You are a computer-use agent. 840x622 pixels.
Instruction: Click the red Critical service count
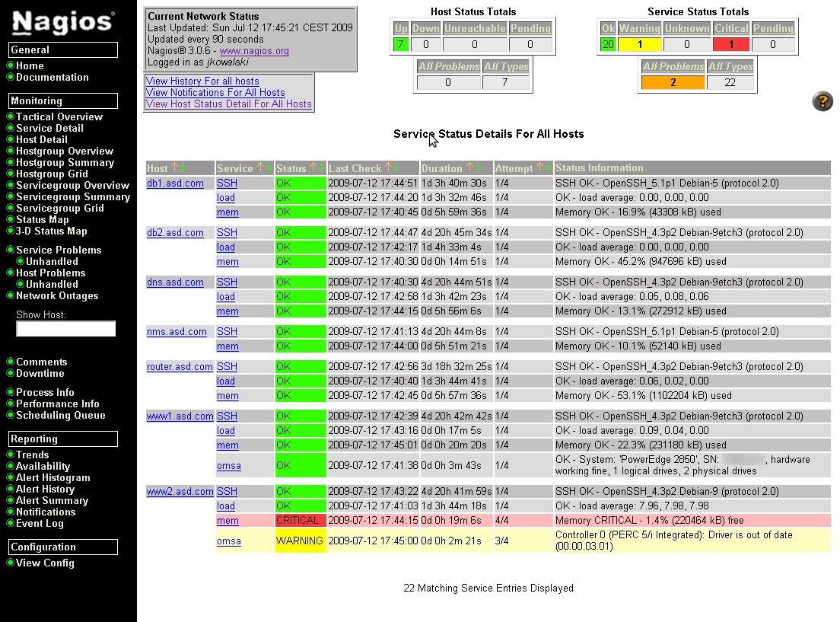(x=731, y=44)
